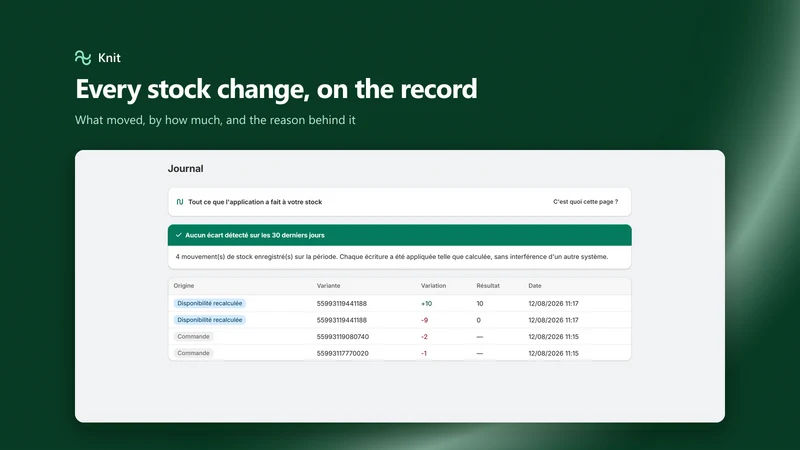This screenshot has height=450, width=800.
Task: Click the checkmark icon in green banner
Action: tap(179, 235)
